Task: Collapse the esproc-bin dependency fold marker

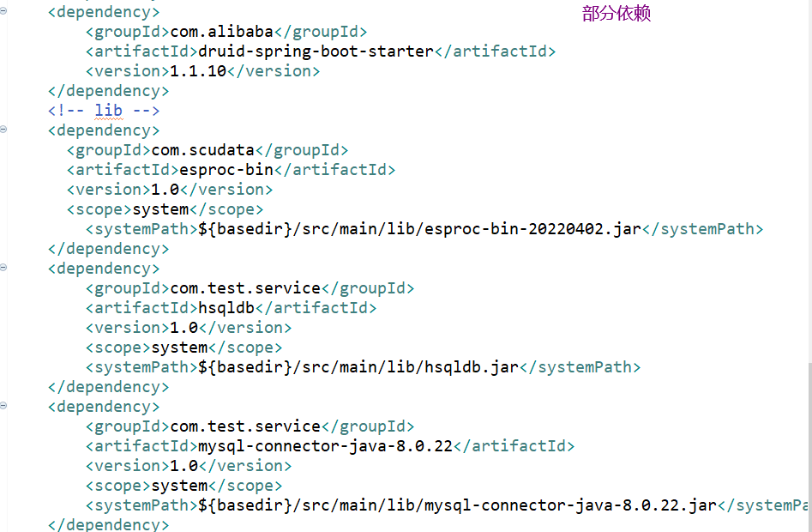Action: 3,130
